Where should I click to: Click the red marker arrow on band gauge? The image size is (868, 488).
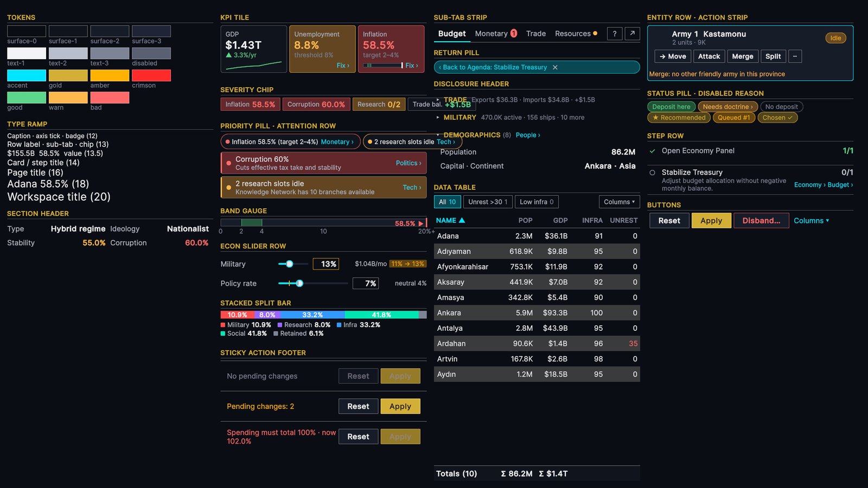(421, 223)
